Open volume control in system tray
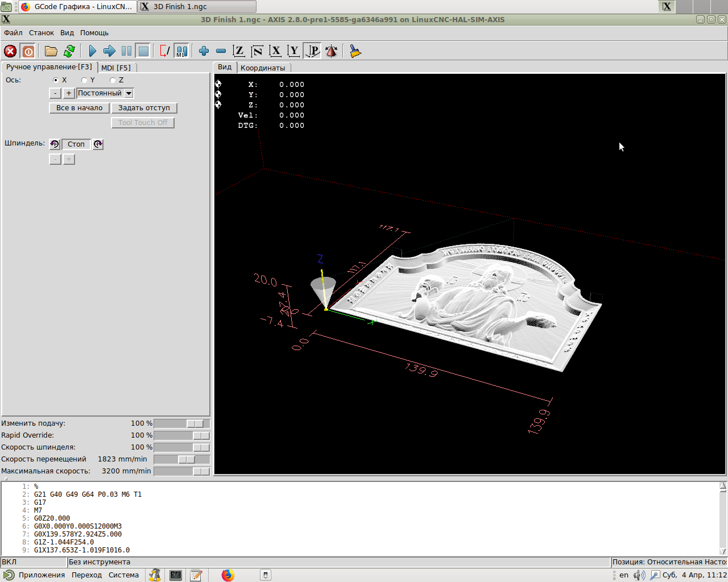Screen dimensions: 728x582 (639, 575)
